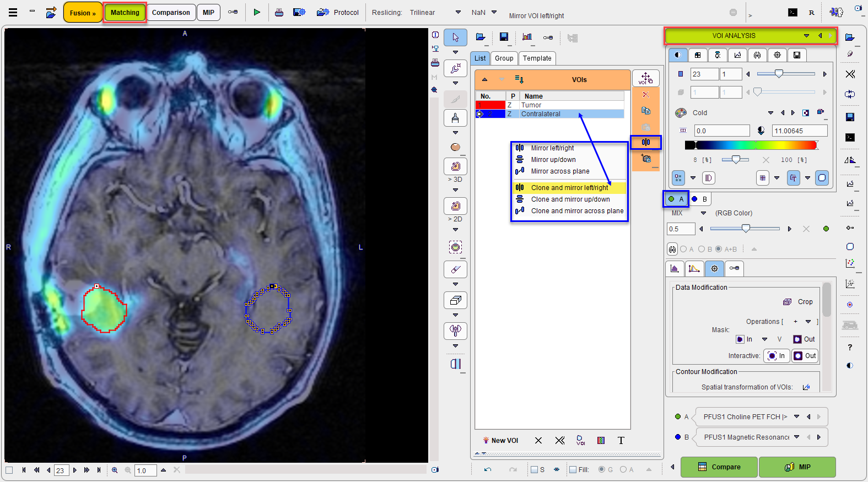Click the undo arrow icon

click(488, 470)
